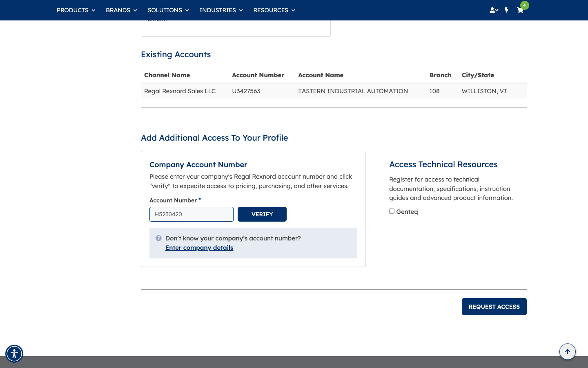This screenshot has width=588, height=368.
Task: Expand the Brands dropdown chevron
Action: click(135, 10)
